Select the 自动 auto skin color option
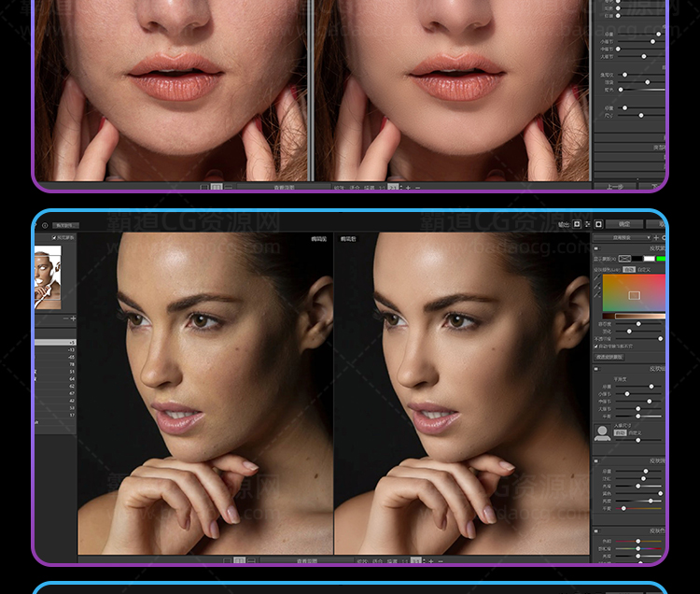700x594 pixels. pyautogui.click(x=628, y=270)
